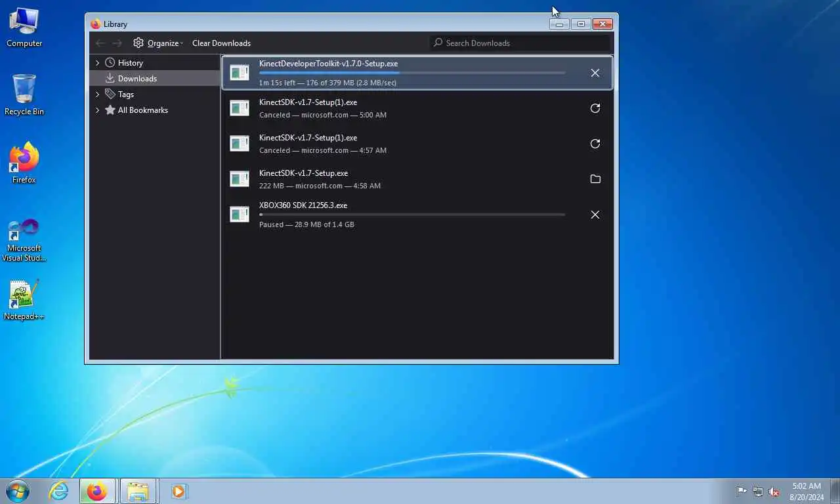Click the Tags icon in sidebar
The image size is (840, 504).
pyautogui.click(x=110, y=94)
